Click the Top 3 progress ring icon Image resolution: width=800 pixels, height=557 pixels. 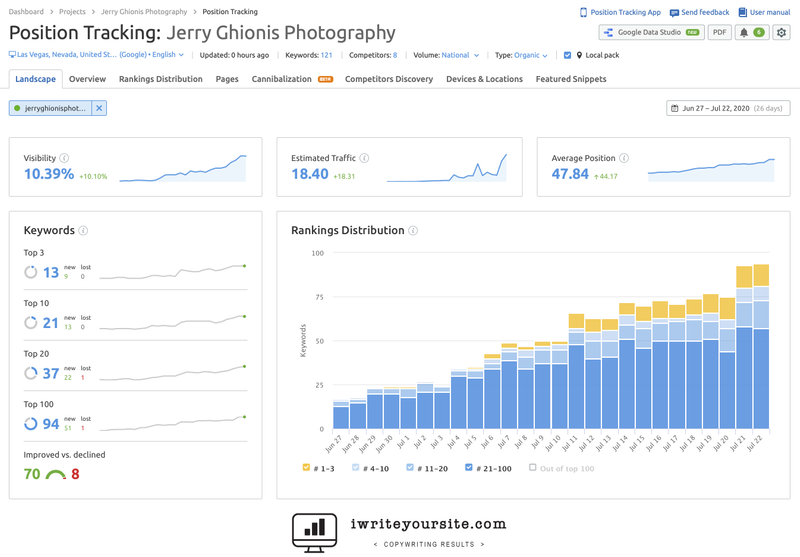point(31,272)
